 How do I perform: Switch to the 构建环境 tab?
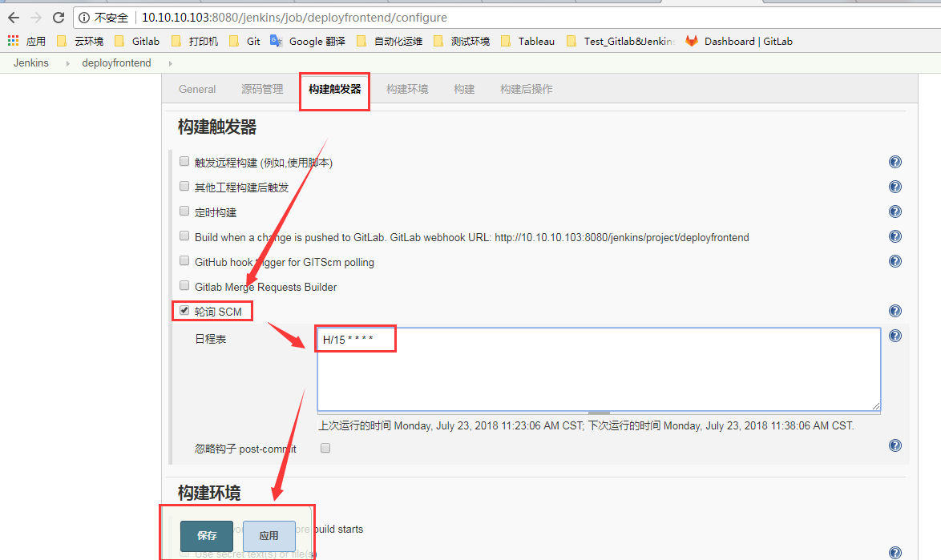point(407,90)
